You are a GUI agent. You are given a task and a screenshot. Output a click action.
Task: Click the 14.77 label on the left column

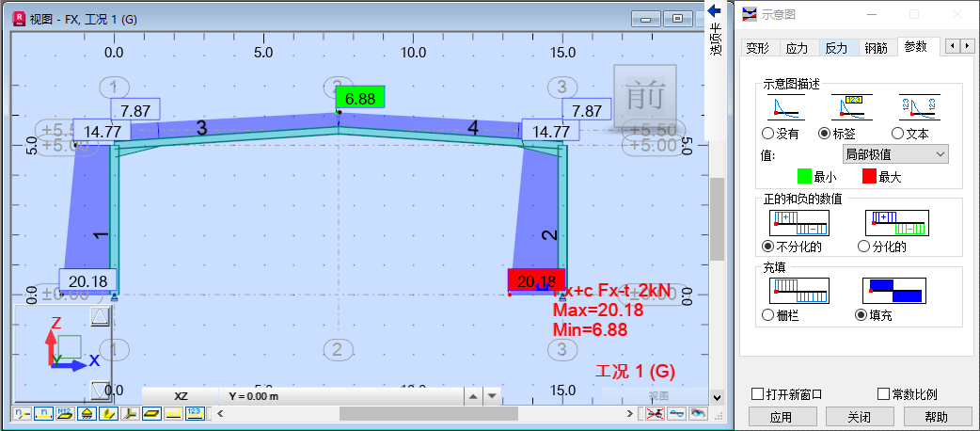(102, 131)
